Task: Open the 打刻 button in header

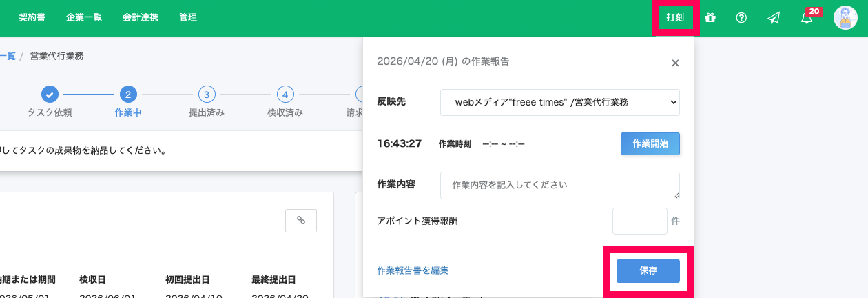Action: (675, 18)
